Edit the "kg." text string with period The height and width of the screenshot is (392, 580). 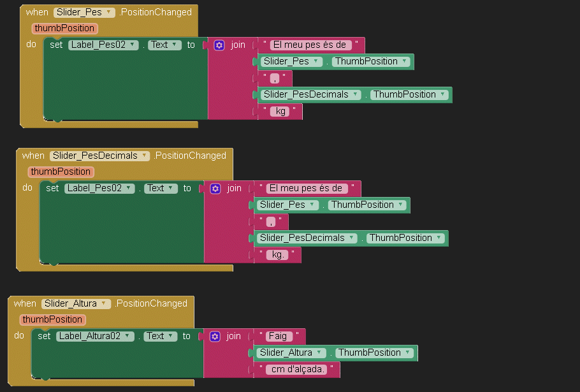pos(279,254)
